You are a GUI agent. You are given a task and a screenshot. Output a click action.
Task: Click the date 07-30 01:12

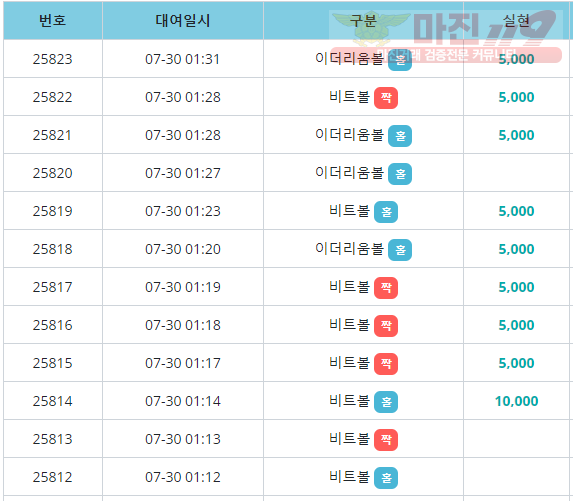click(x=183, y=477)
